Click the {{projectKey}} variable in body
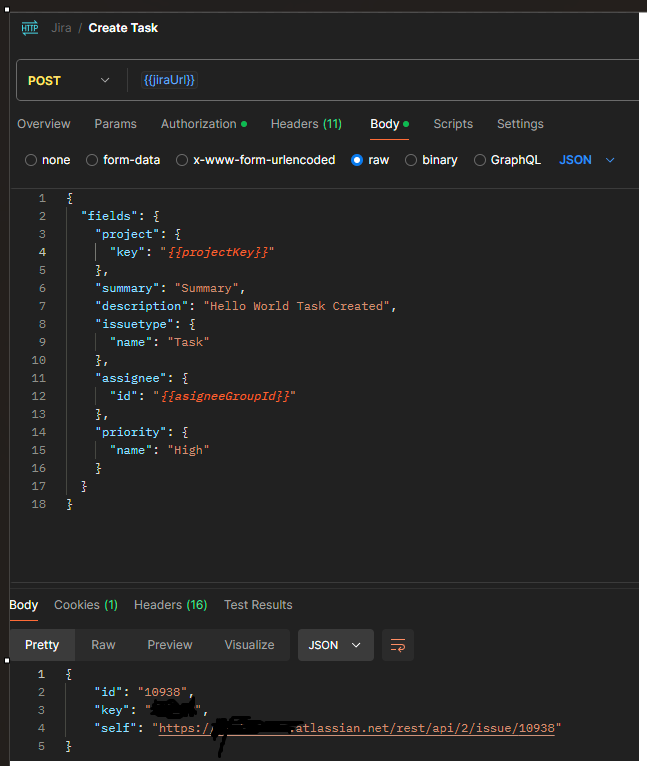 pyautogui.click(x=217, y=252)
